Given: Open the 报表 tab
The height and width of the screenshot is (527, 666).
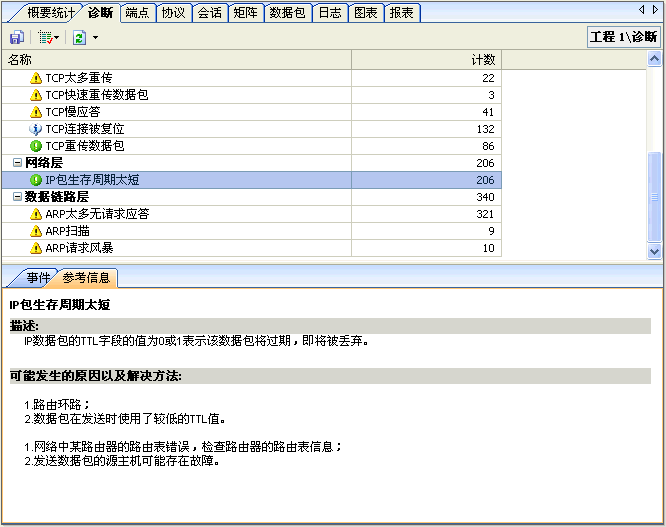Looking at the screenshot, I should (x=402, y=13).
